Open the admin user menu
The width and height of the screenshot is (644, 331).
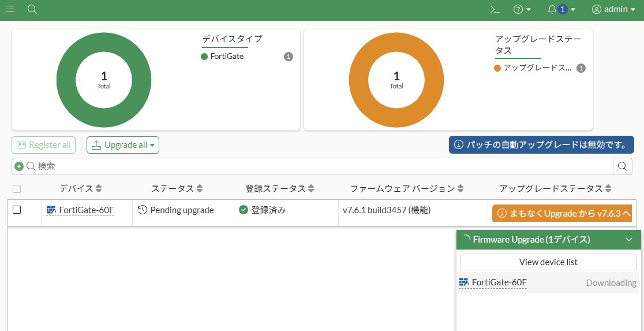(613, 9)
